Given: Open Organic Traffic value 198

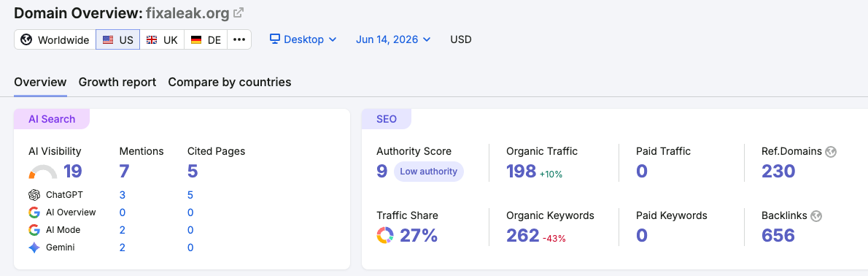Looking at the screenshot, I should pos(522,172).
